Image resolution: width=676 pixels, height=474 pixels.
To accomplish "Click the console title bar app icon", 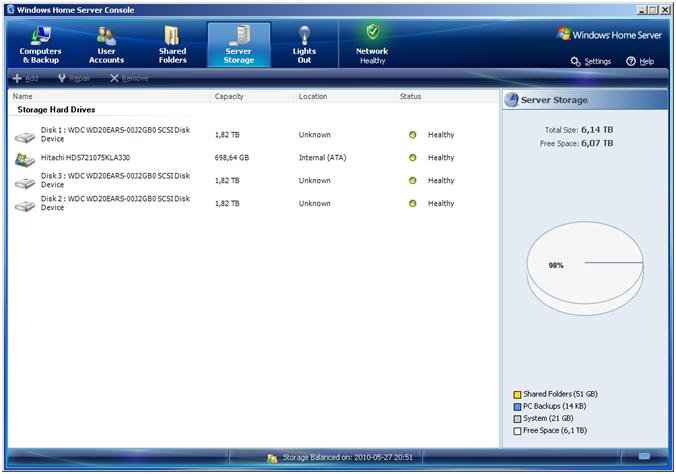I will tap(11, 9).
